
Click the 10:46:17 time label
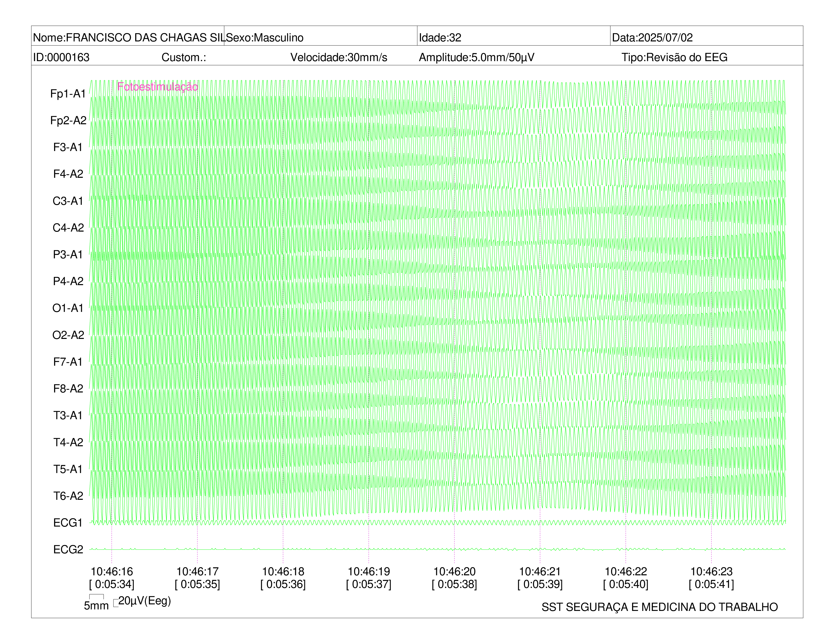197,572
